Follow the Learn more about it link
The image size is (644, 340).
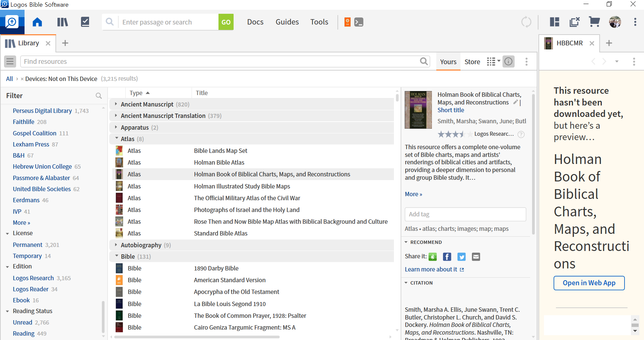point(434,269)
